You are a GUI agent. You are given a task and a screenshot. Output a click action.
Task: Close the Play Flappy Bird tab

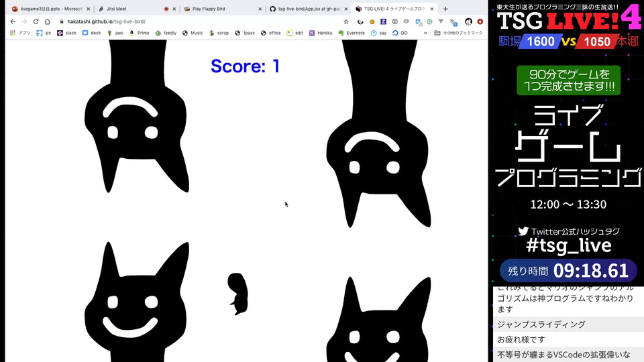(260, 9)
